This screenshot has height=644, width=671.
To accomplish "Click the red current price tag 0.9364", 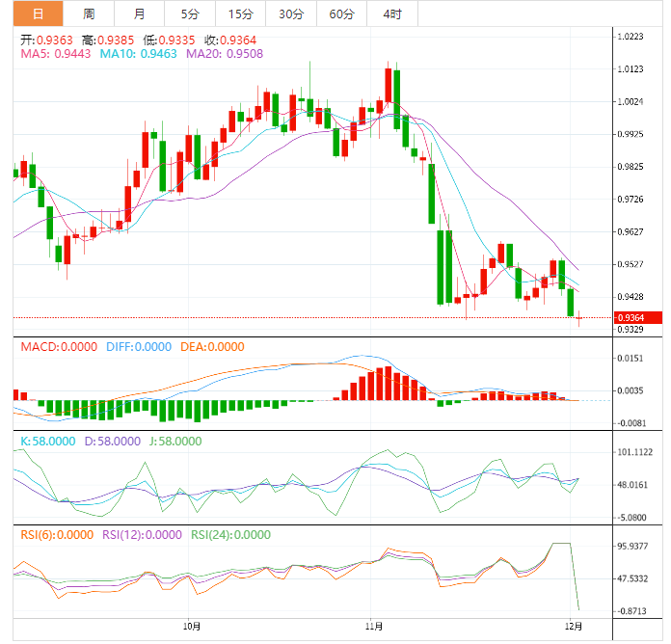I will coord(638,318).
